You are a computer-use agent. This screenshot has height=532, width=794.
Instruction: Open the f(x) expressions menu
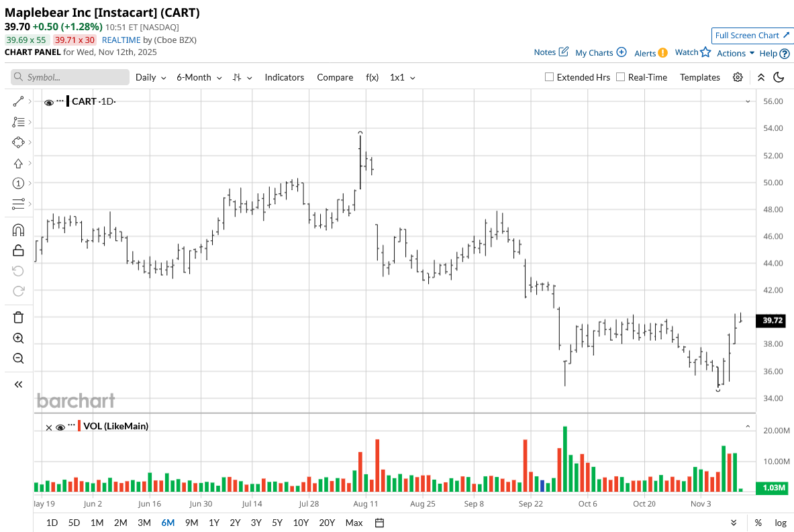pyautogui.click(x=373, y=77)
